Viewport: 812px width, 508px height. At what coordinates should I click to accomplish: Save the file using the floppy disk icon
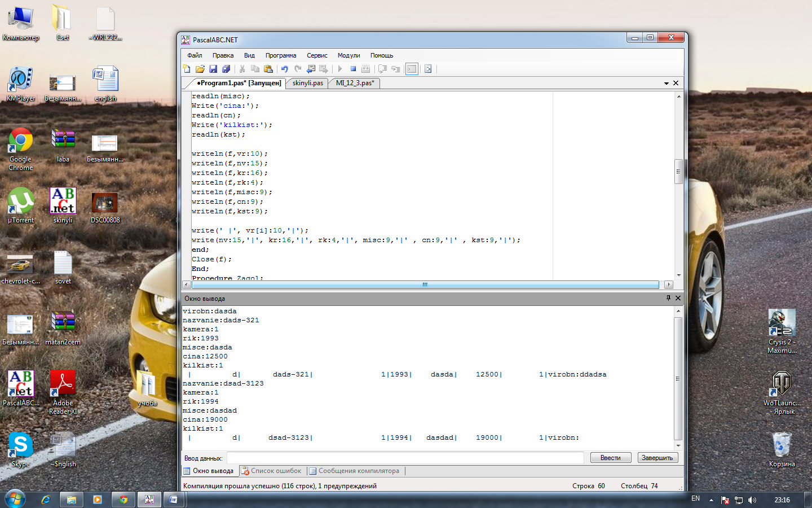click(x=213, y=69)
